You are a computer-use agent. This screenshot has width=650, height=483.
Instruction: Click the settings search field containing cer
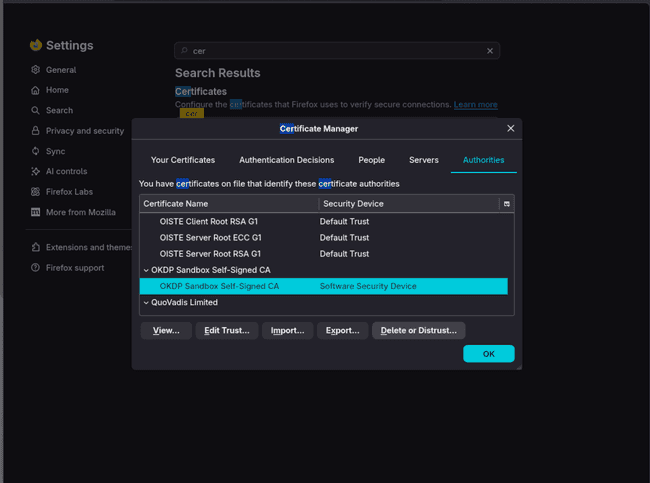tap(337, 51)
